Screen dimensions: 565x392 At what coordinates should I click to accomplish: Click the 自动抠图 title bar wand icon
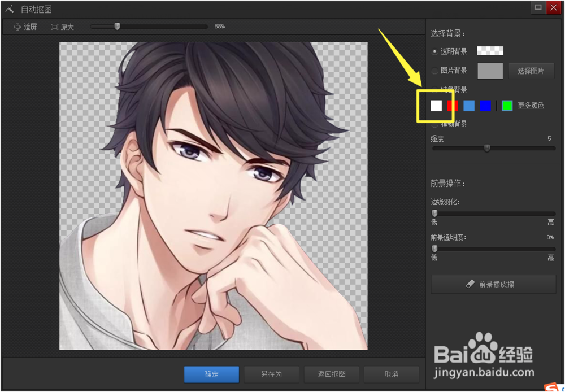click(10, 9)
